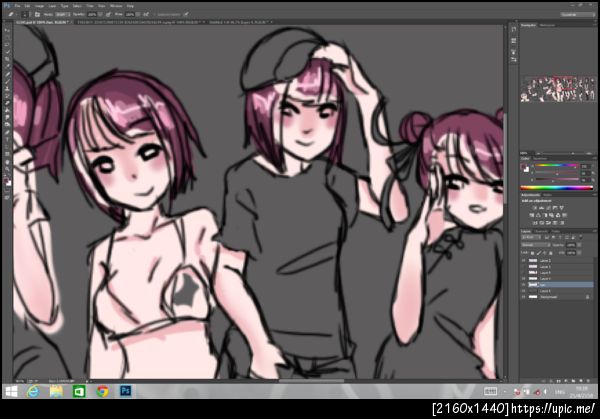Open the layer filter kind dropdown
The image size is (600, 419).
[x=532, y=238]
